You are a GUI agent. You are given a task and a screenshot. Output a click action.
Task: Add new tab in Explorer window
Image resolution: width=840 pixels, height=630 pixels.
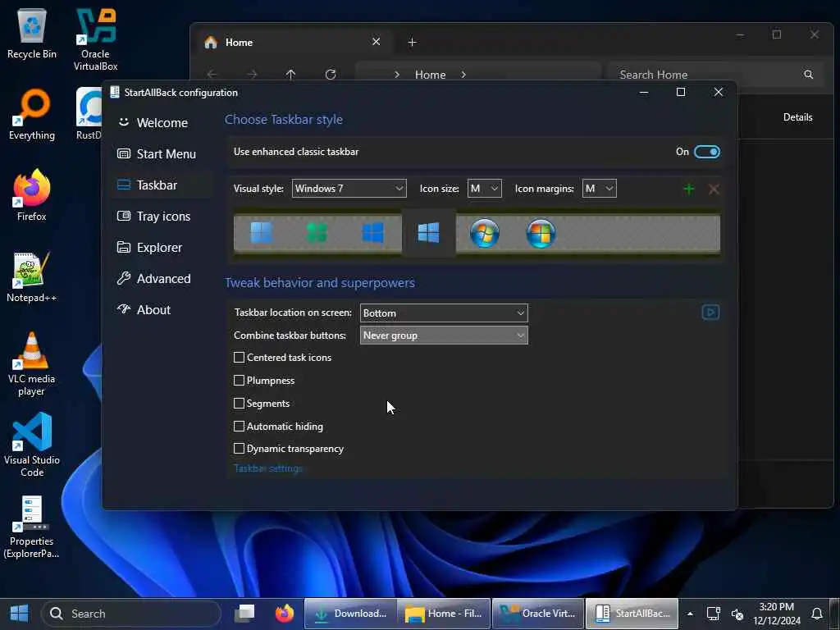coord(412,42)
